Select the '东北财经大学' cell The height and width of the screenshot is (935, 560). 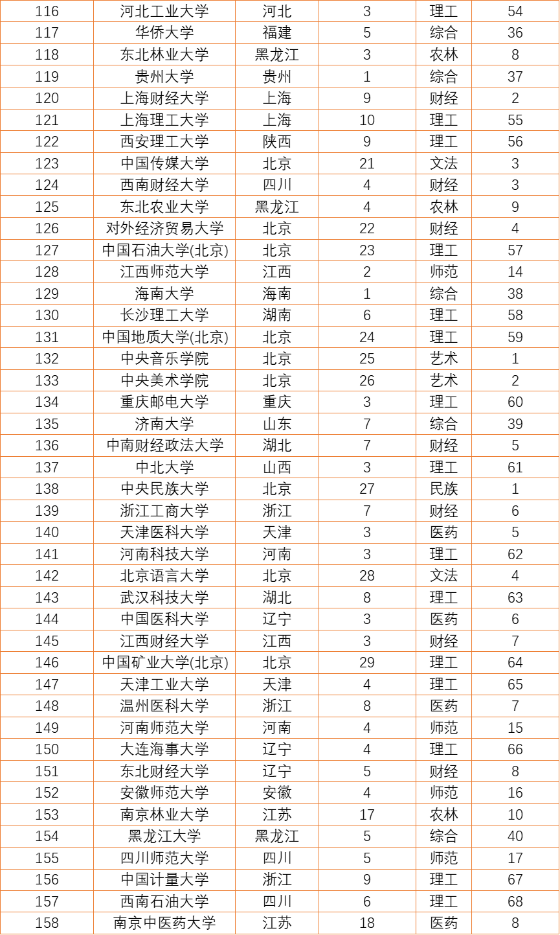pyautogui.click(x=164, y=771)
